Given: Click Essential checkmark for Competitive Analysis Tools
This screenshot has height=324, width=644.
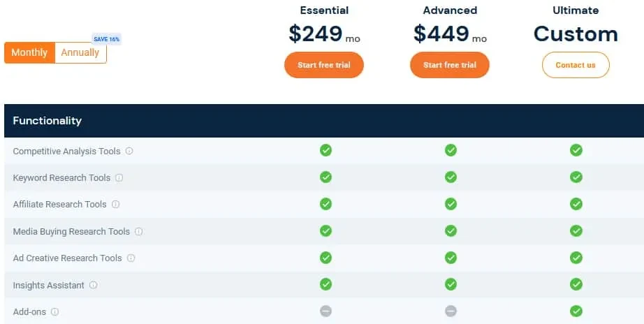Looking at the screenshot, I should [325, 150].
